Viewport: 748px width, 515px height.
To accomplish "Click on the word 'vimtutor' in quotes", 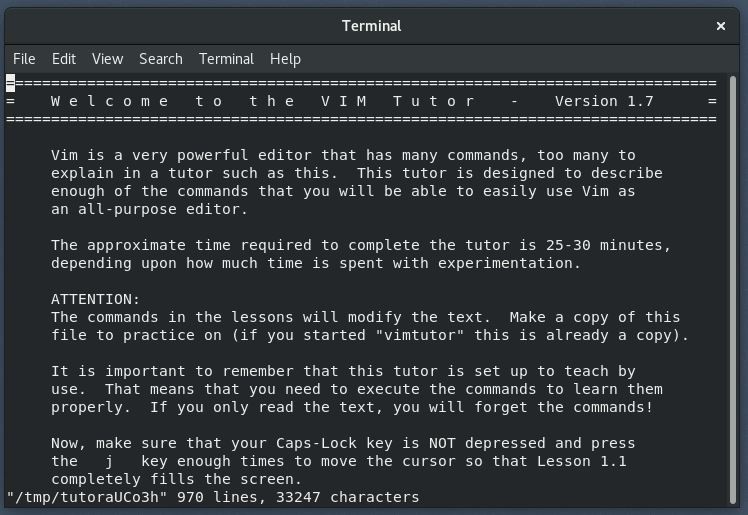I will tap(420, 335).
